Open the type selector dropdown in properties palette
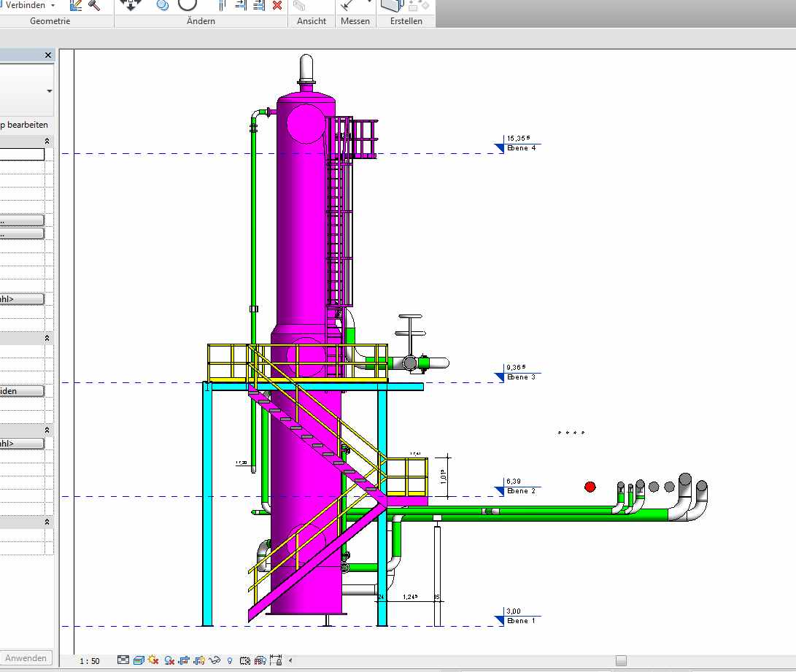This screenshot has height=672, width=796. [x=49, y=91]
